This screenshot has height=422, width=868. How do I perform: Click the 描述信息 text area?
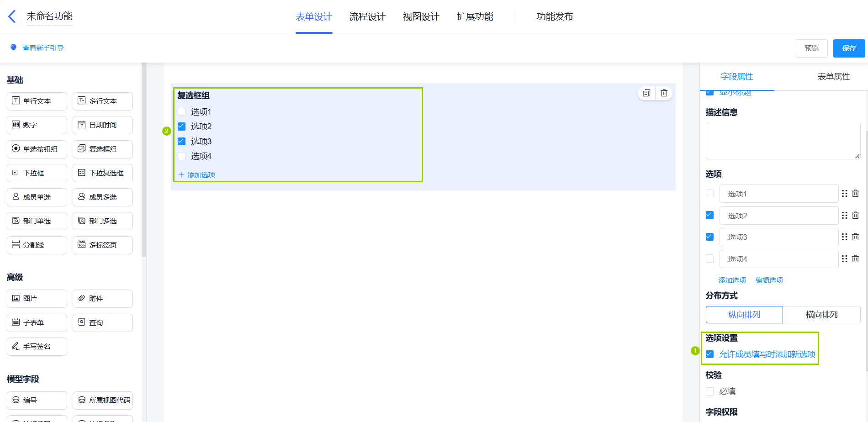click(x=783, y=141)
